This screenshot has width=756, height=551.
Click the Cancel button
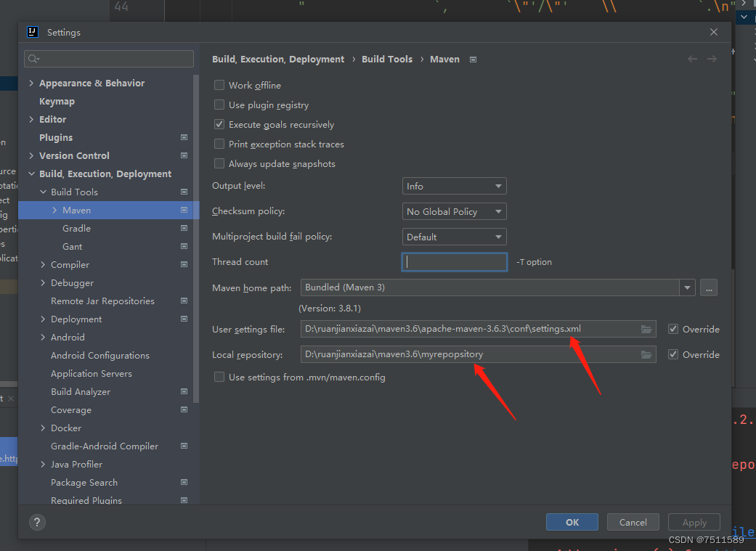pos(633,522)
